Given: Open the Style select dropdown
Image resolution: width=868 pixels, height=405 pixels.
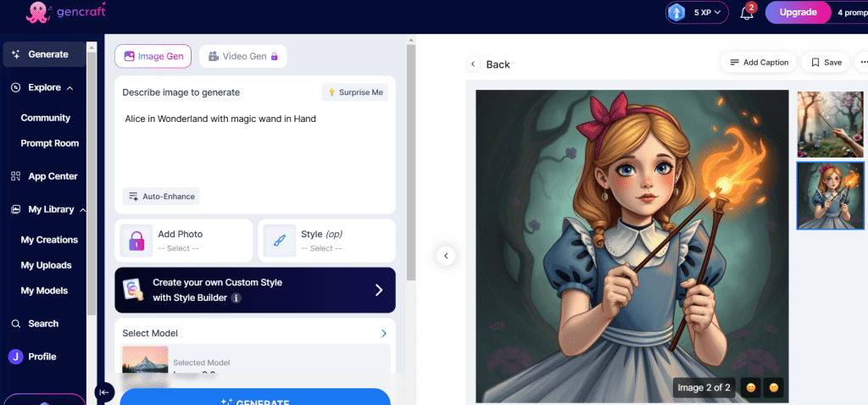Looking at the screenshot, I should pos(326,241).
